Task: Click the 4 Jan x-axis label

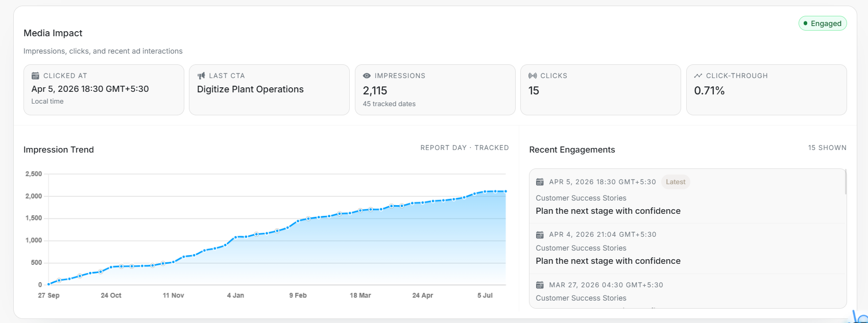Action: click(x=235, y=295)
